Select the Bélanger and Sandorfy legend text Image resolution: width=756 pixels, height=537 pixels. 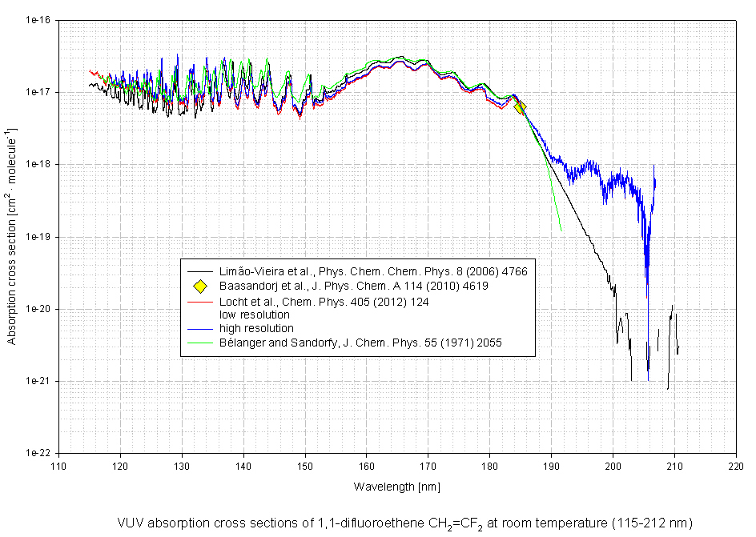[365, 343]
